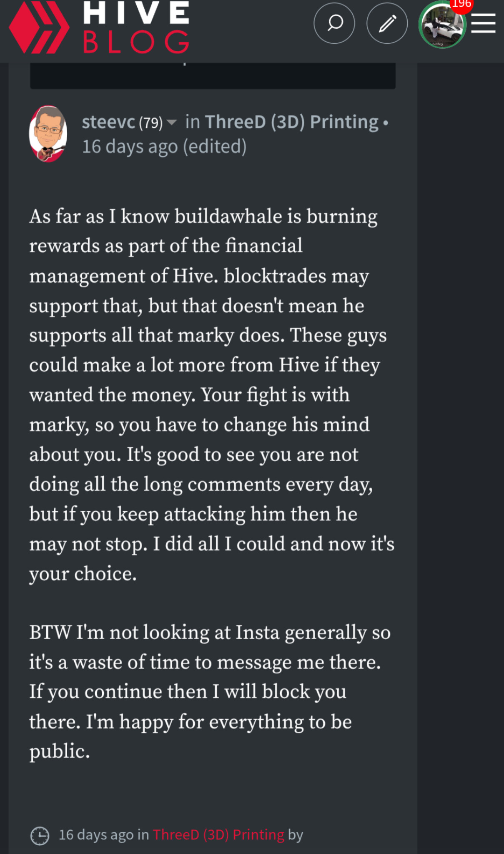Image resolution: width=504 pixels, height=854 pixels.
Task: Click the '(edited)' label on the comment
Action: point(215,146)
